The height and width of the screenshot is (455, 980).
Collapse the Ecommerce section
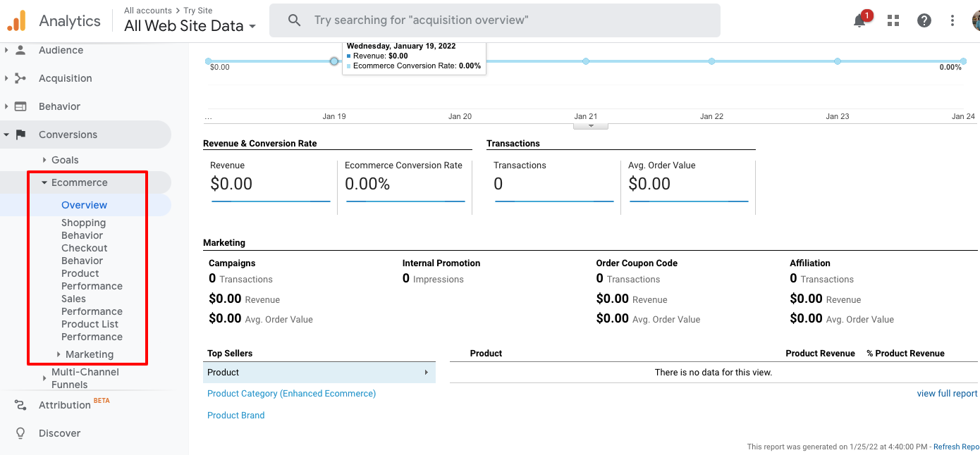(x=78, y=182)
